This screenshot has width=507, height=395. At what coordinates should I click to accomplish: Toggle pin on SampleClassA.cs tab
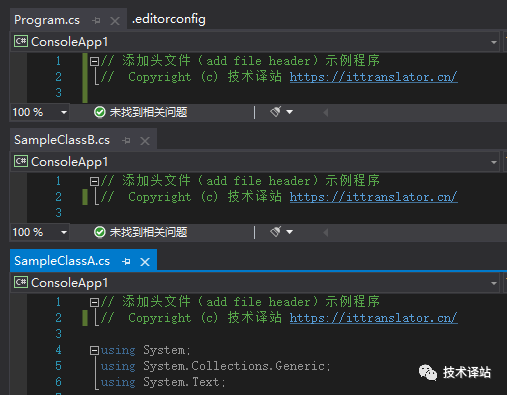click(126, 262)
